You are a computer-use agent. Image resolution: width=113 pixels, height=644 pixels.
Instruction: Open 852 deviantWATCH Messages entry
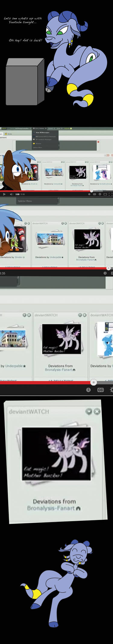pos(46,136)
